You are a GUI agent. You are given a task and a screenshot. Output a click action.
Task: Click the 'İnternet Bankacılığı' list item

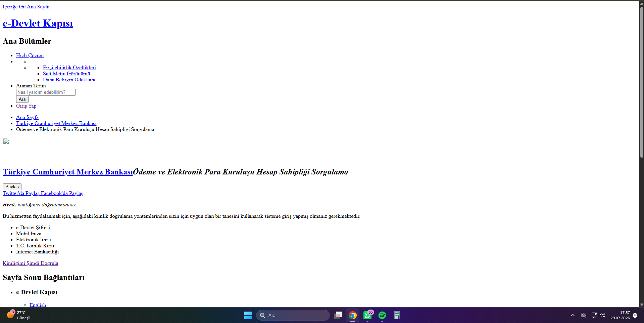[x=37, y=252]
